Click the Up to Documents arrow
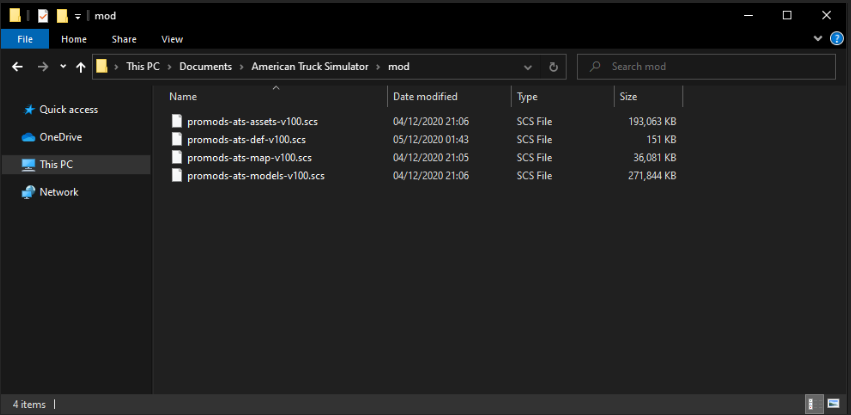 point(80,67)
